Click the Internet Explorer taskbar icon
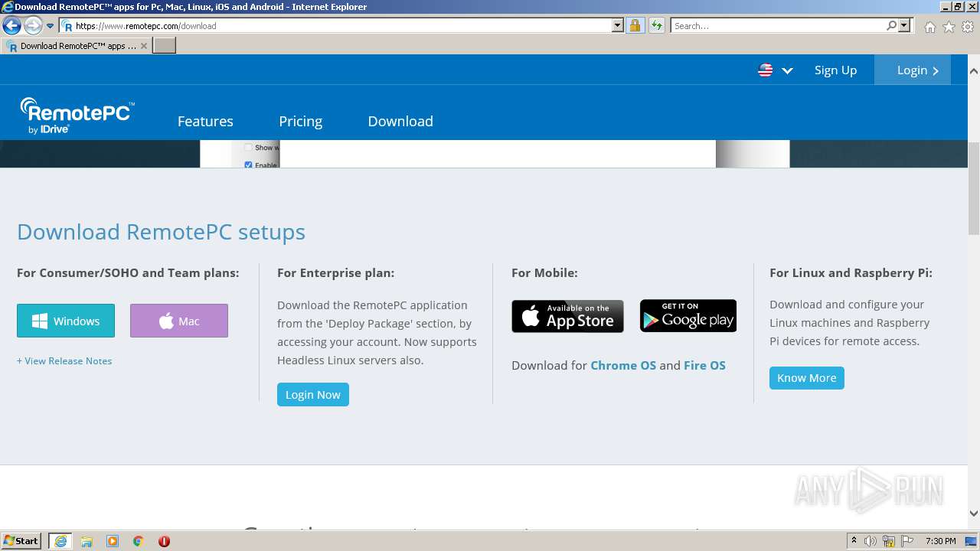Viewport: 980px width, 551px height. click(x=60, y=541)
